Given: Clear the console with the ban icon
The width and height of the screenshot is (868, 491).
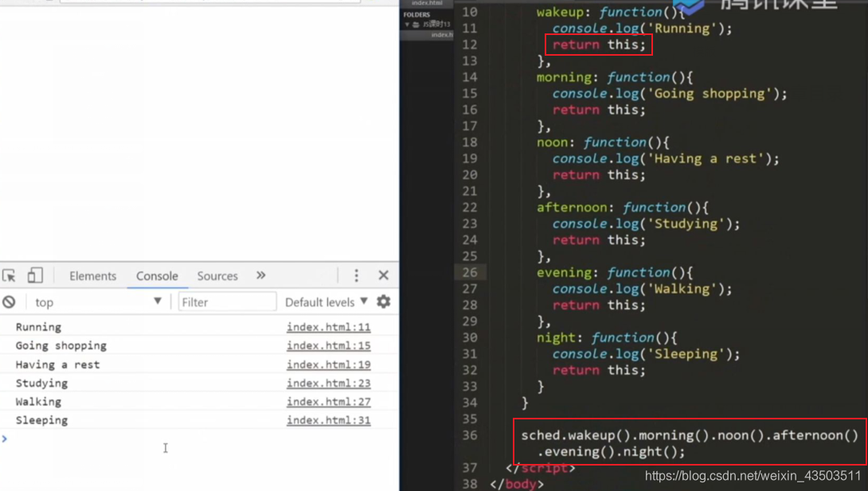Looking at the screenshot, I should (x=9, y=302).
